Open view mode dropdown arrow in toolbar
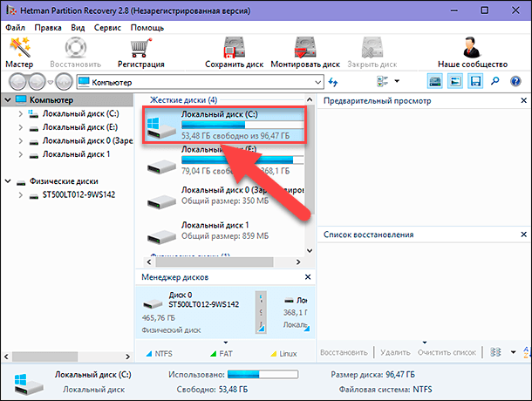Screen dimensions: 532x401 pos(397,81)
